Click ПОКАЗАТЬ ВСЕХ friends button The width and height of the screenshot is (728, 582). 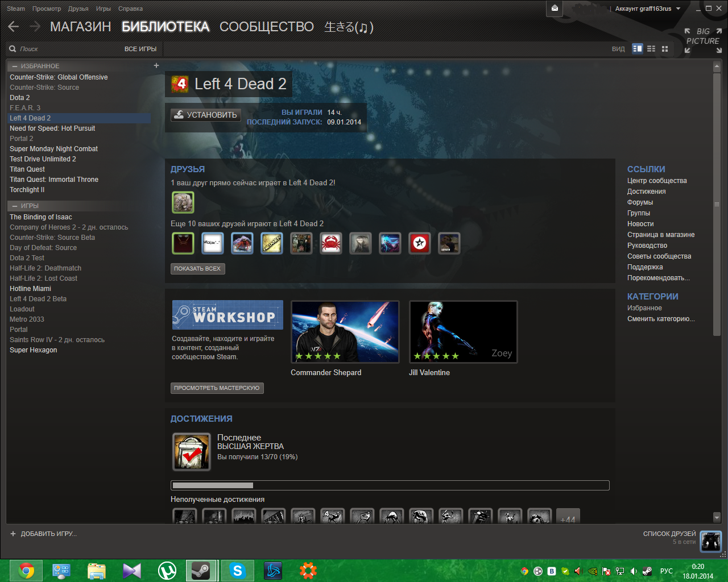coord(197,269)
